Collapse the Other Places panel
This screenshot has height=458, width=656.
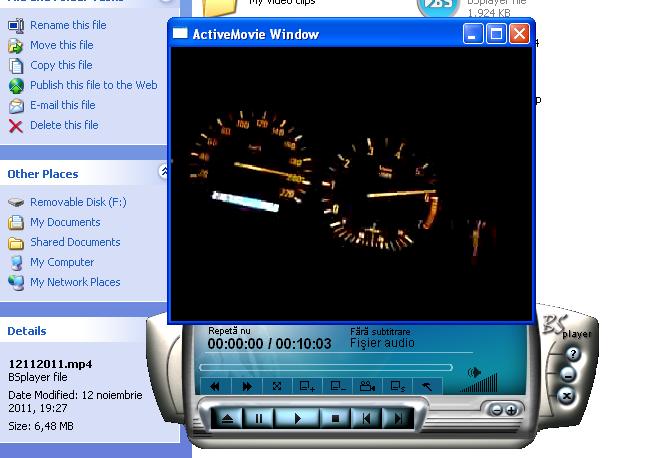[163, 171]
